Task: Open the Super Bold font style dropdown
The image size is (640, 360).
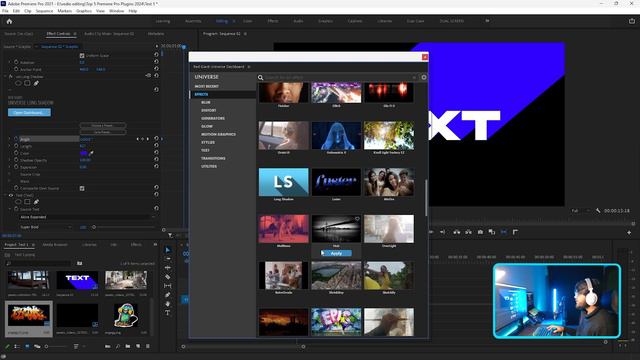Action: pyautogui.click(x=46, y=227)
